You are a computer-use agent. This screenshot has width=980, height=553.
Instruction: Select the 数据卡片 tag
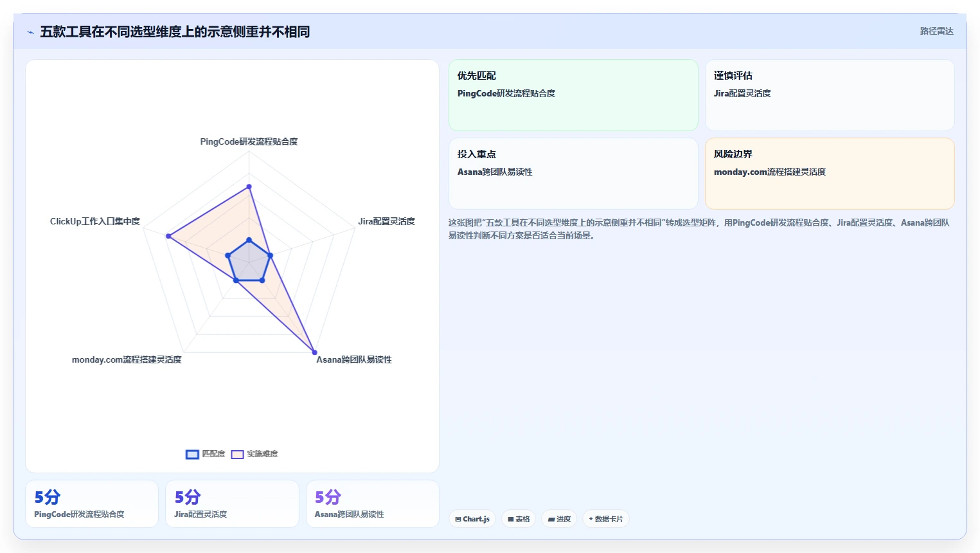[x=606, y=519]
